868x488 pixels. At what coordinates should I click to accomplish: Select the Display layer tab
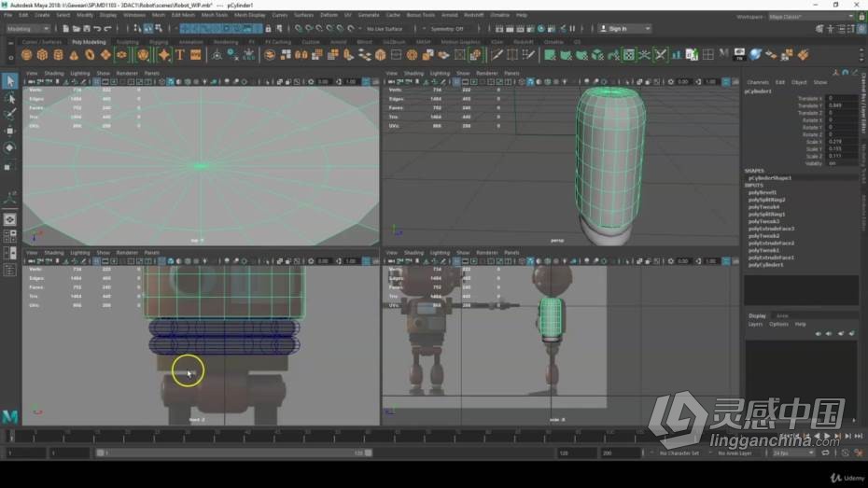[x=757, y=316]
